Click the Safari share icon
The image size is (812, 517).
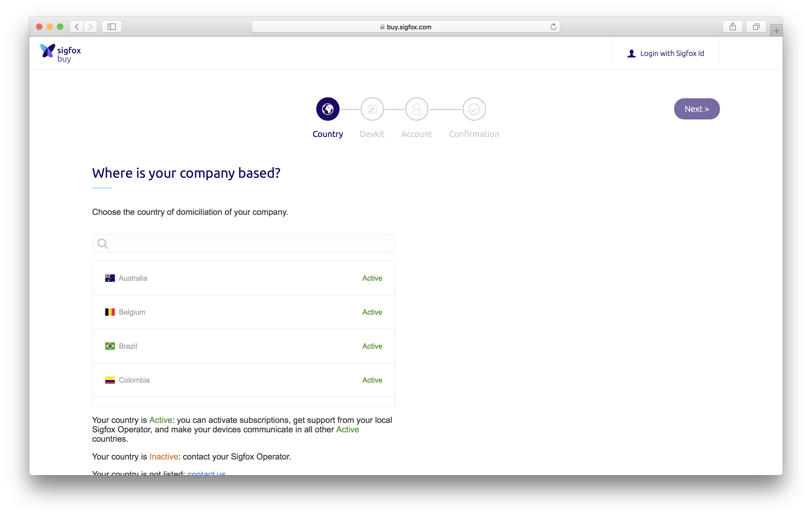coord(732,27)
